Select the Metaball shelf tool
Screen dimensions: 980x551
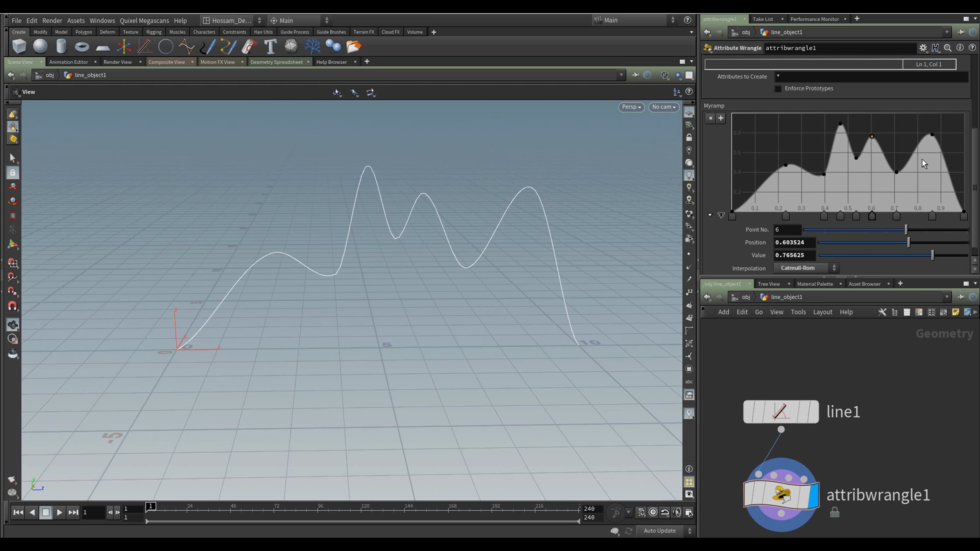coord(333,47)
